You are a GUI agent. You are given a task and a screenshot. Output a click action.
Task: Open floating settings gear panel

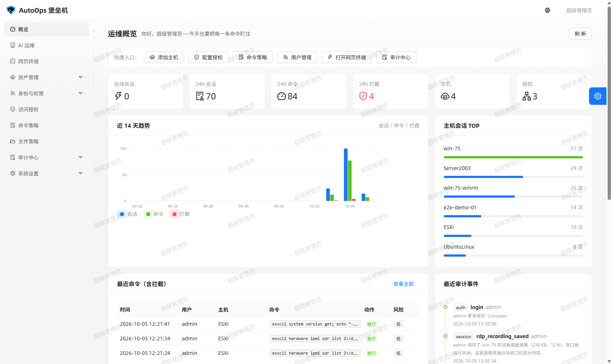point(598,96)
